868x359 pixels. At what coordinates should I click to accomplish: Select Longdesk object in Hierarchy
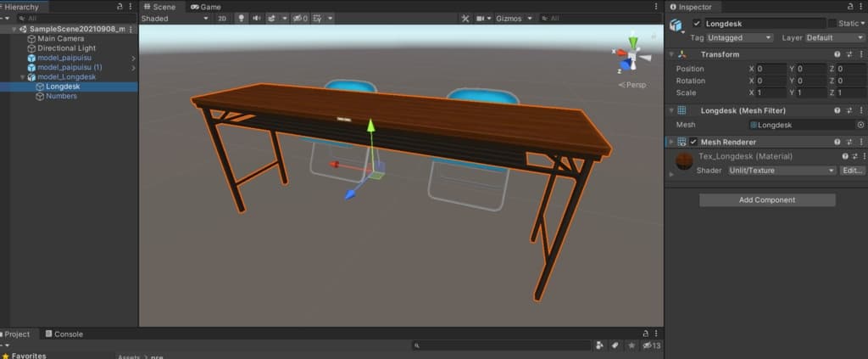63,87
